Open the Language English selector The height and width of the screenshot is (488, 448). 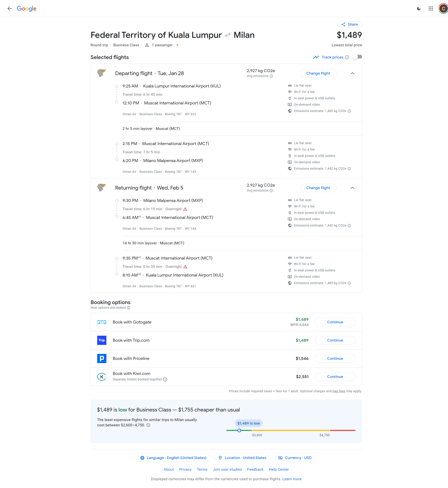pyautogui.click(x=174, y=458)
